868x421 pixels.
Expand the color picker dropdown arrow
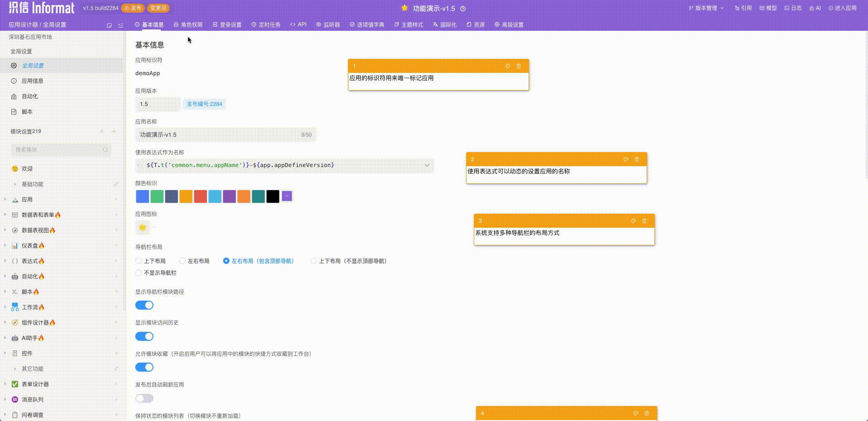pyautogui.click(x=286, y=196)
